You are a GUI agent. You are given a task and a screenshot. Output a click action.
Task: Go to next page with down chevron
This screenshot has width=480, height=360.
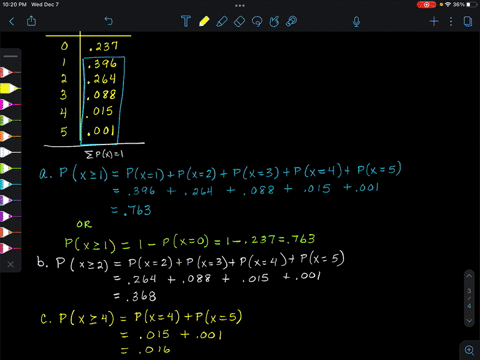click(x=469, y=321)
